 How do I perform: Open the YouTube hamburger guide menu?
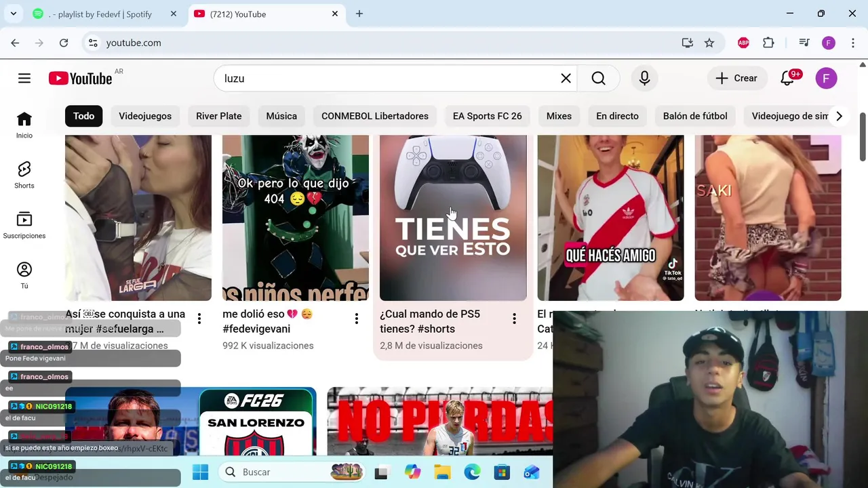coord(24,78)
